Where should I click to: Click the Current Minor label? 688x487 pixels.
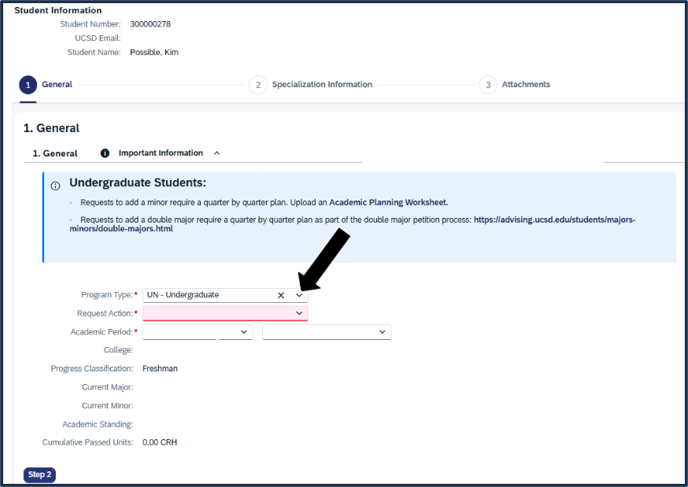pos(108,405)
